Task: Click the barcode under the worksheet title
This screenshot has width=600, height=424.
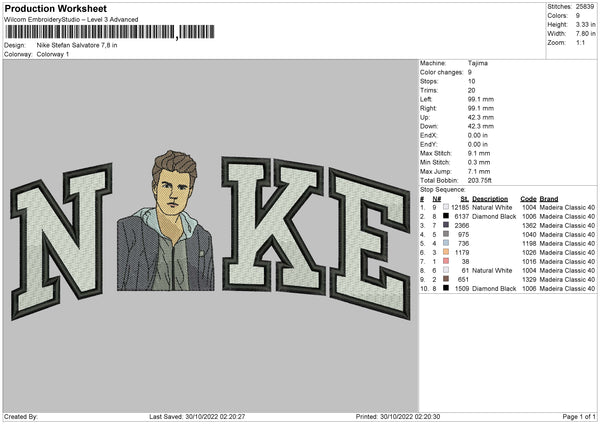Action: [x=110, y=32]
